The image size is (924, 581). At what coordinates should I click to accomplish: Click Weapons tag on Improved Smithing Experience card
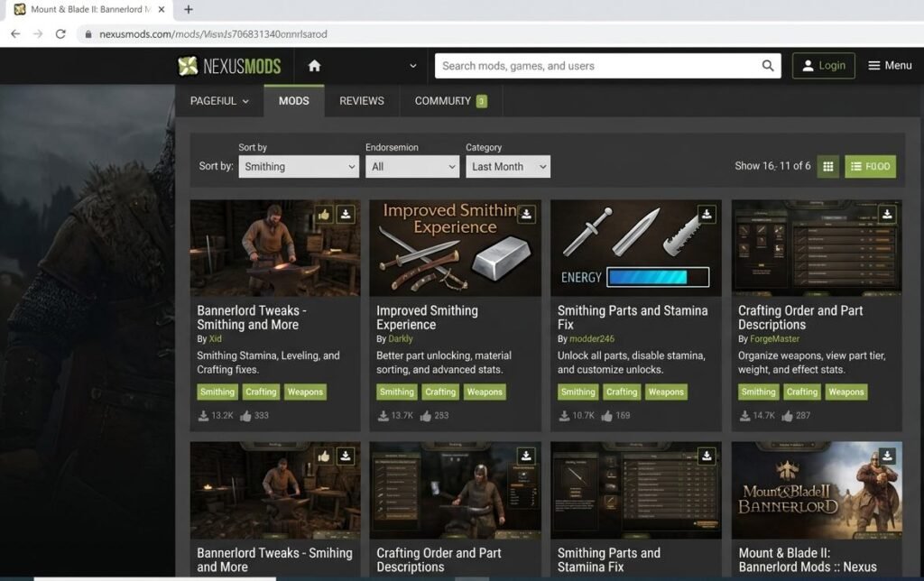tap(485, 392)
